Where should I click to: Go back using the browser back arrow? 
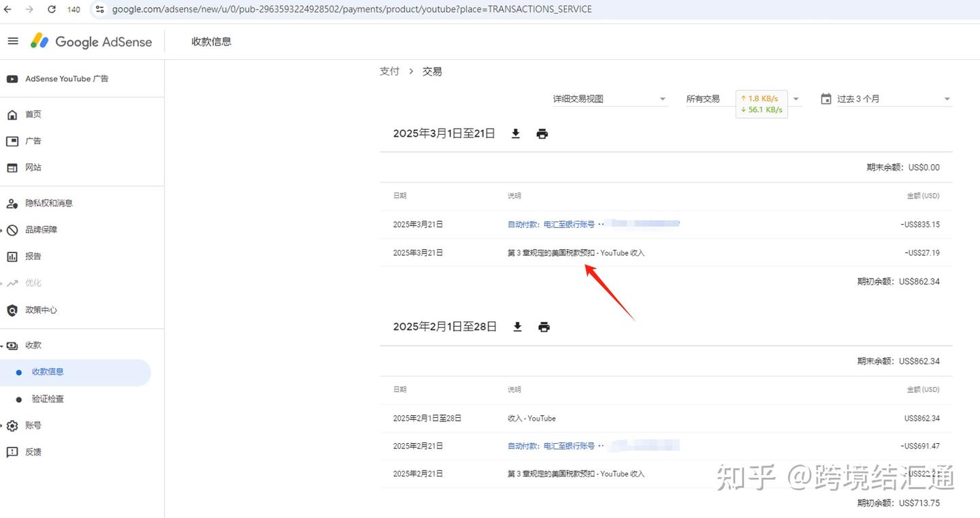pyautogui.click(x=8, y=10)
